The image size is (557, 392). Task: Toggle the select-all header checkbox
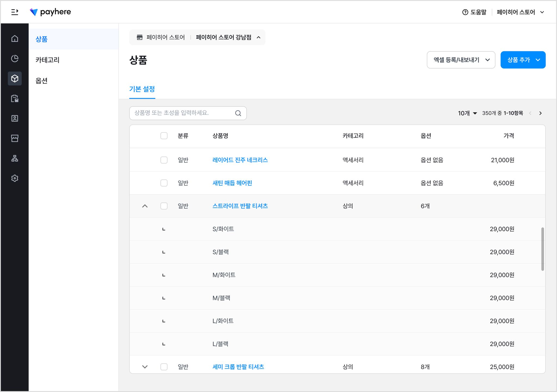tap(164, 136)
